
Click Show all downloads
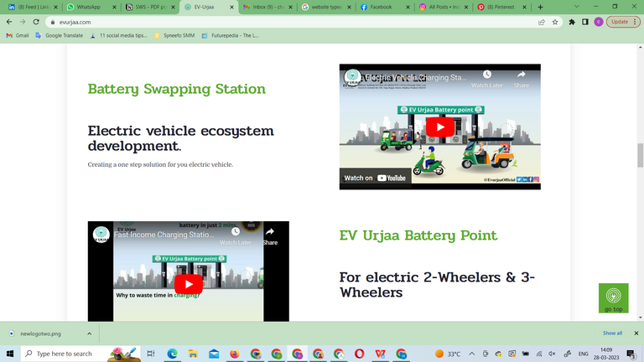tap(612, 334)
